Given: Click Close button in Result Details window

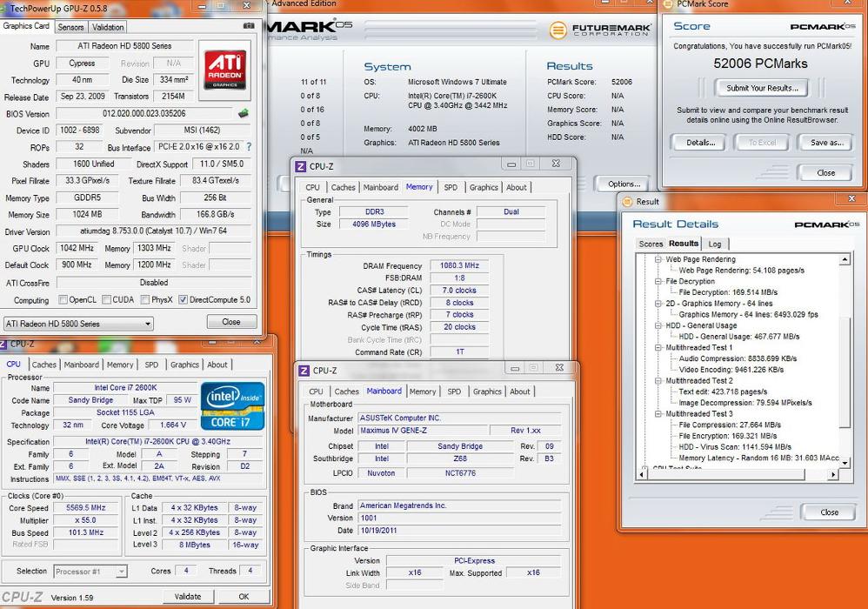Looking at the screenshot, I should pyautogui.click(x=829, y=512).
